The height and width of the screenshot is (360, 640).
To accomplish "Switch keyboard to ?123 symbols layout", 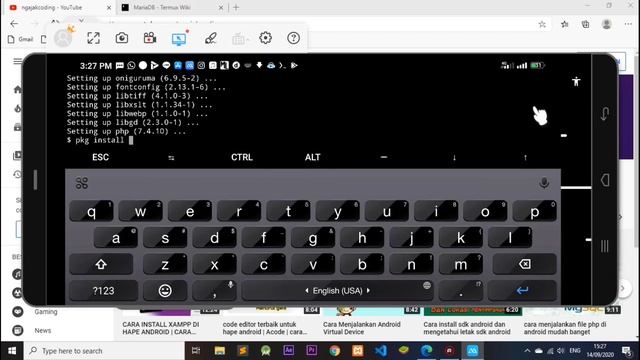I will [x=104, y=291].
